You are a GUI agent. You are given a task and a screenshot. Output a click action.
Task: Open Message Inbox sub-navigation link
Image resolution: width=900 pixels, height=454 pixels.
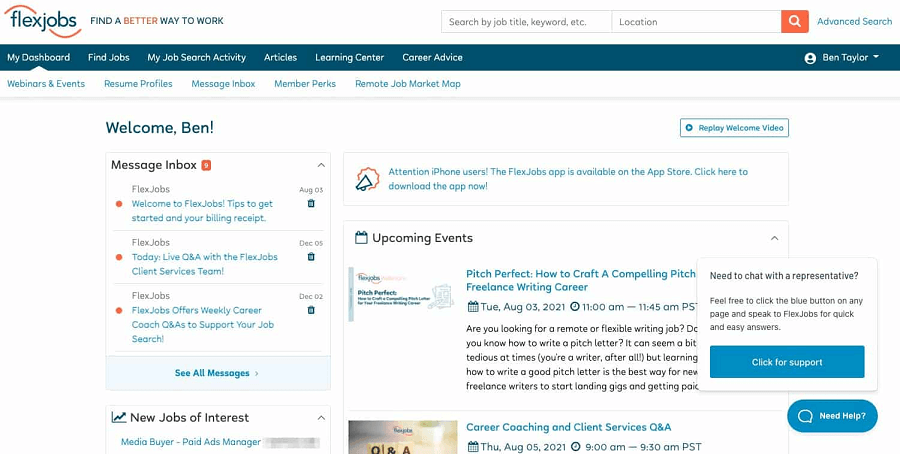click(223, 84)
